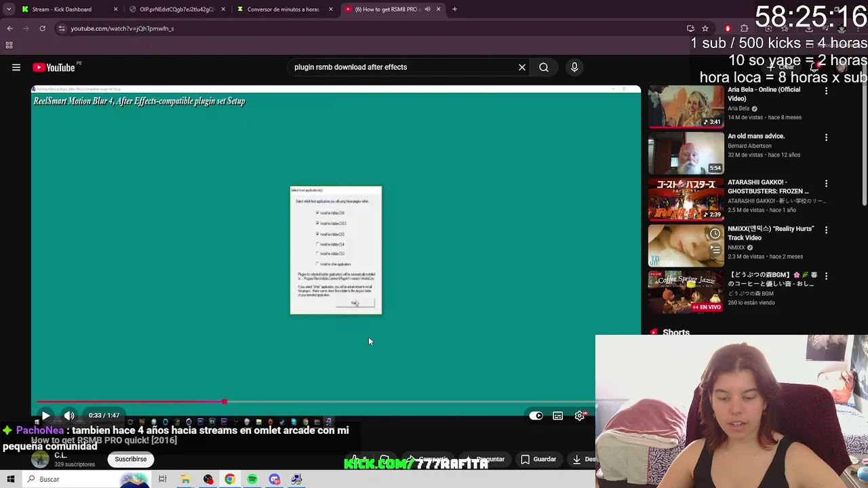
Task: Open options menu for Aria Bela video
Action: (826, 91)
